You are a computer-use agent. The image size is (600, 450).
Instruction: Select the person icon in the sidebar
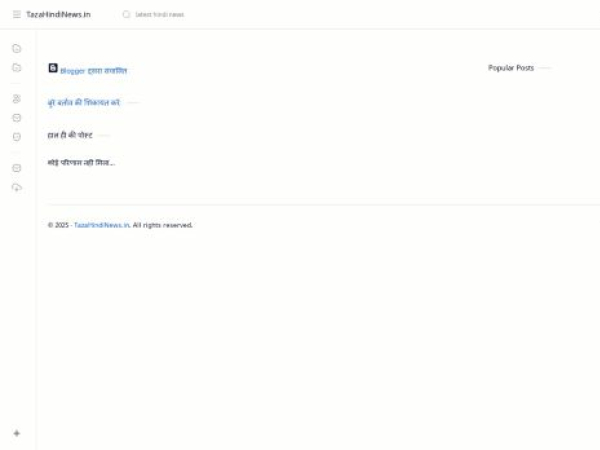click(16, 99)
